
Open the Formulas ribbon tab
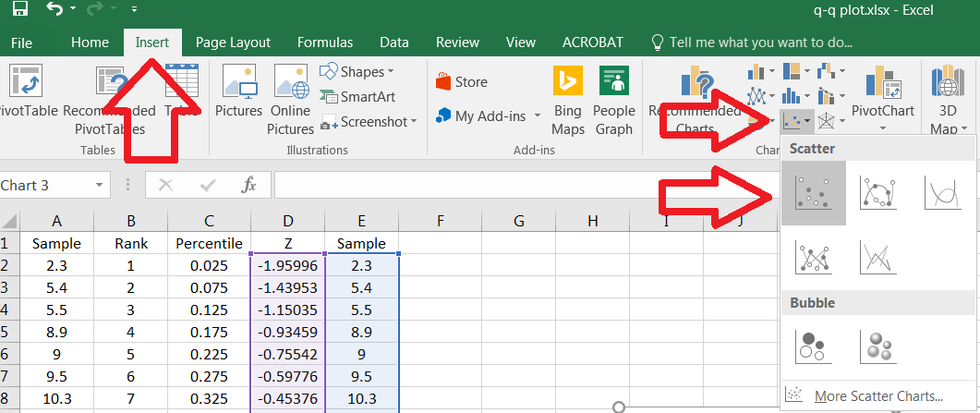click(324, 43)
